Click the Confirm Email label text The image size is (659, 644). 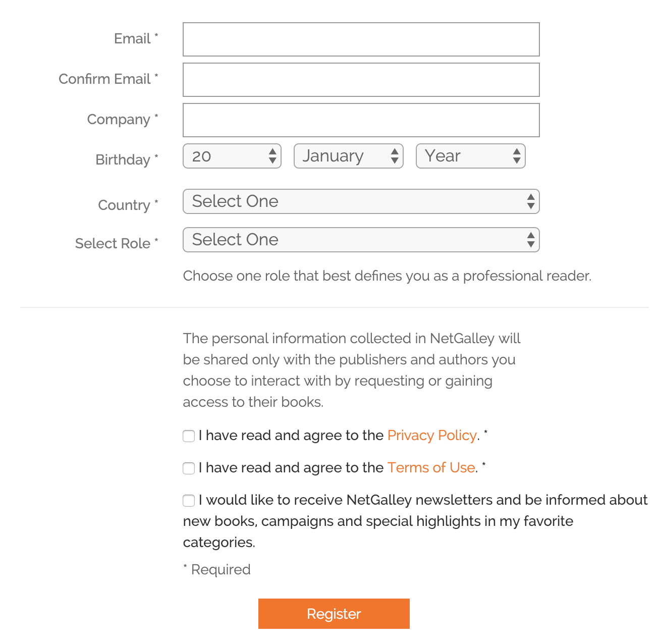point(104,79)
